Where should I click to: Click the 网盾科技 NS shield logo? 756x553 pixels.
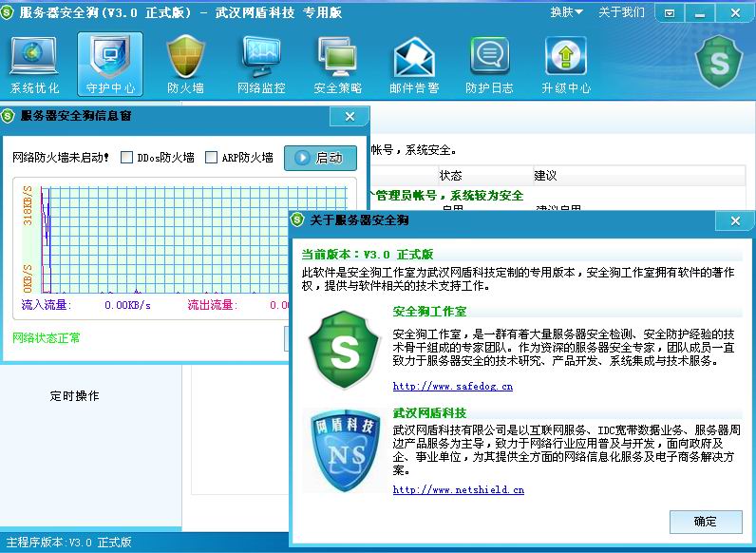coord(345,450)
